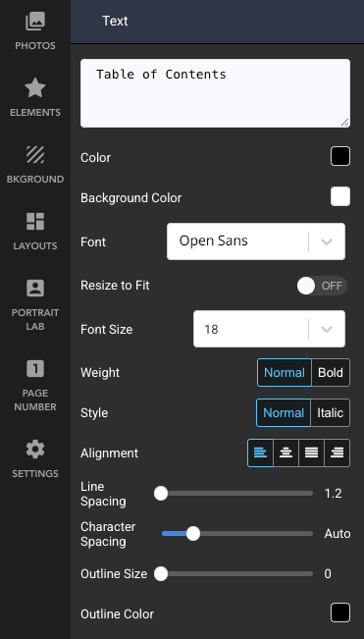Open the Open Sans font dropdown
This screenshot has width=364, height=639.
256,241
